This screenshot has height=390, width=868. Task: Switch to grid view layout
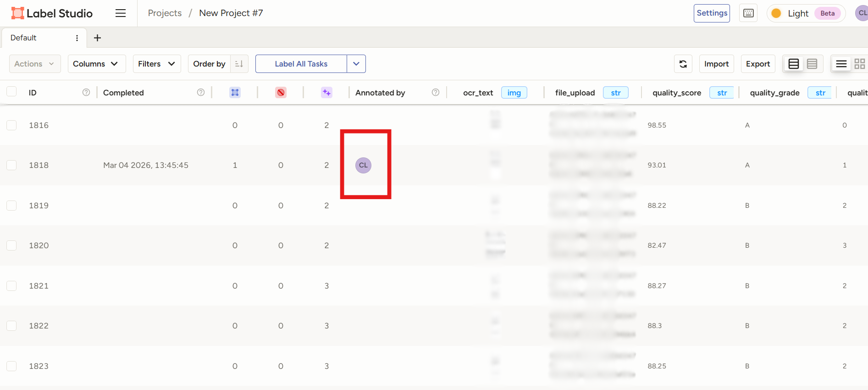click(859, 64)
